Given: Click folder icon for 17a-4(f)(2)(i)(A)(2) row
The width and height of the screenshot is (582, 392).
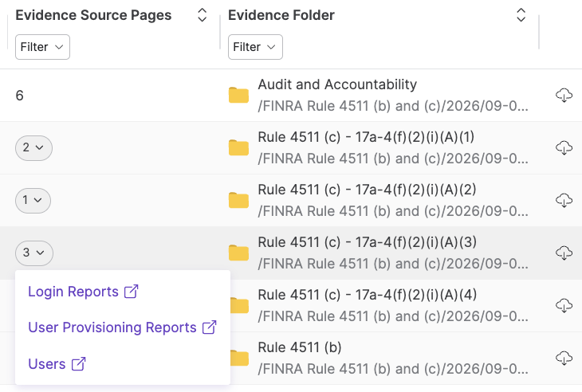Looking at the screenshot, I should [238, 200].
